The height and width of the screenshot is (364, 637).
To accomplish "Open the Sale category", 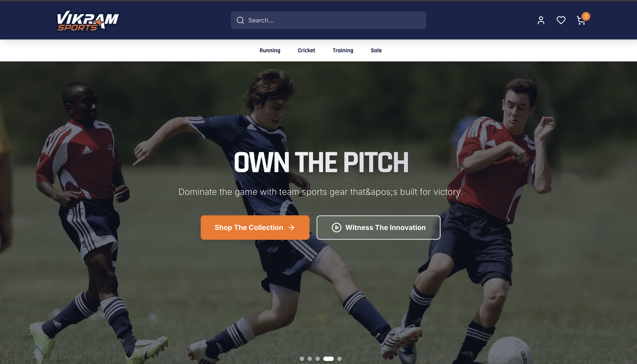I will pyautogui.click(x=376, y=51).
